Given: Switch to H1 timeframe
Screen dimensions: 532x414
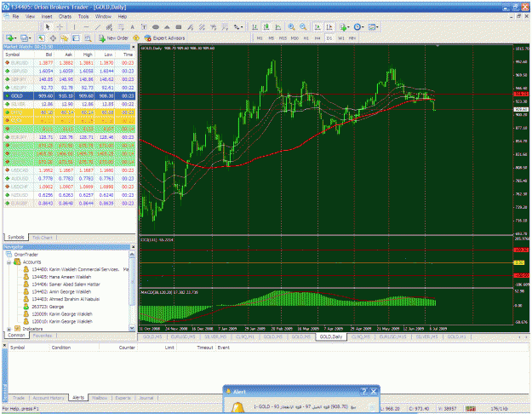Looking at the screenshot, I should [306, 38].
